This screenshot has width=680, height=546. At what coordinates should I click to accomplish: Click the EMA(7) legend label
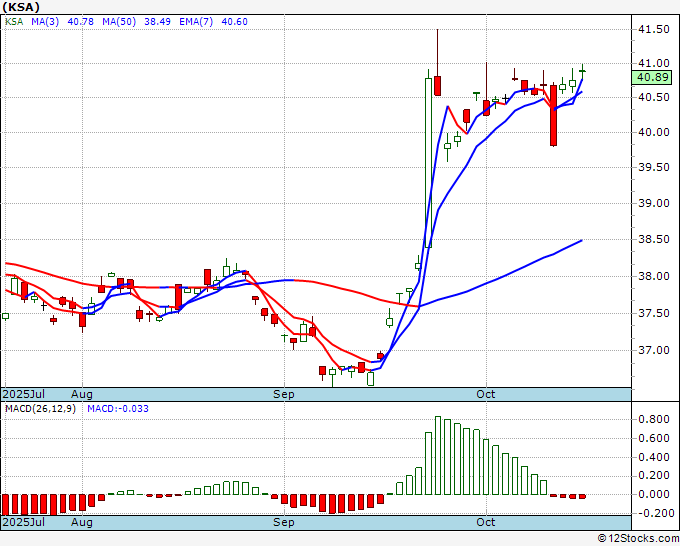tap(196, 21)
